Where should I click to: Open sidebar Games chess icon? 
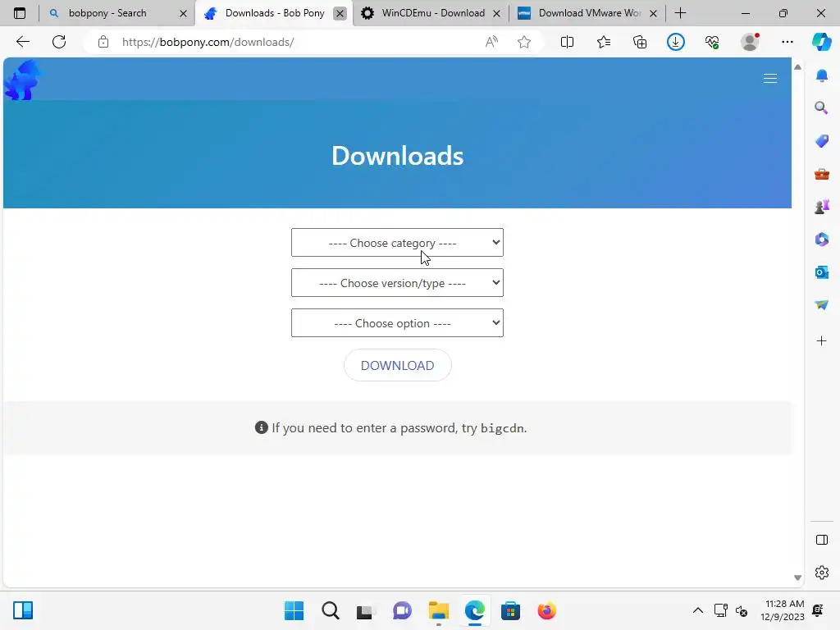(x=822, y=207)
